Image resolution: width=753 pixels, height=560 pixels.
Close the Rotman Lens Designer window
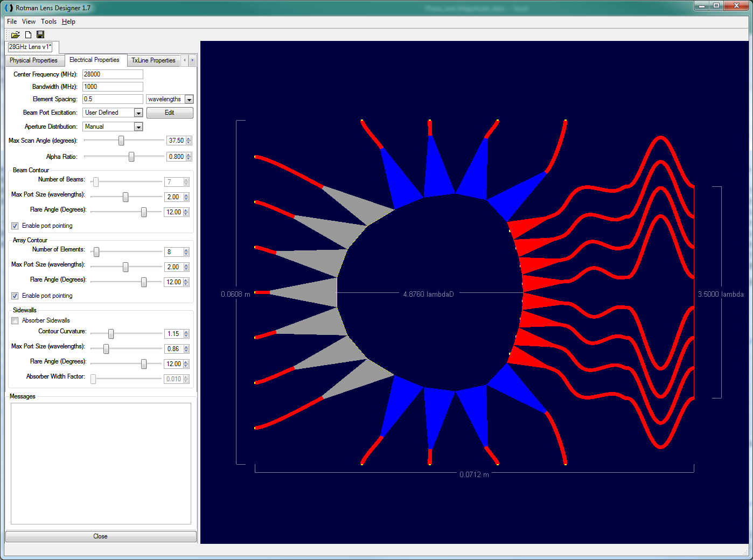pos(737,6)
